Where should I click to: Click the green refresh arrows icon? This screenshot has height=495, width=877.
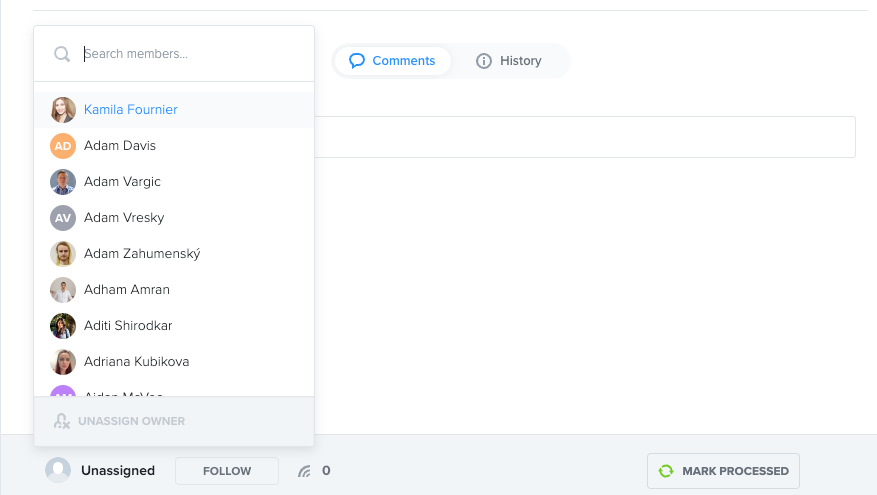click(x=666, y=471)
